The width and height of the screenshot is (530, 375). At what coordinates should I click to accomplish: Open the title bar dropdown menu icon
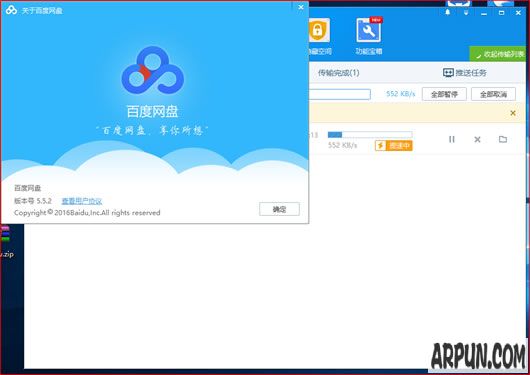466,13
